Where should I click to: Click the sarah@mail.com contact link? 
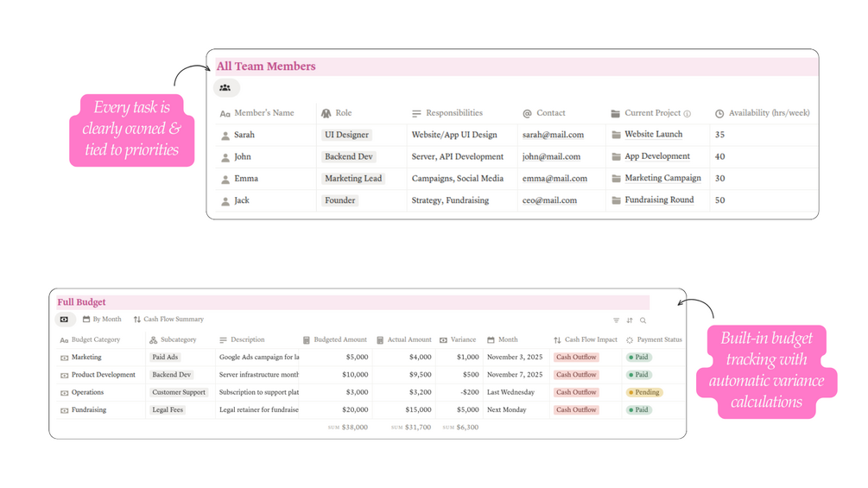pyautogui.click(x=553, y=135)
